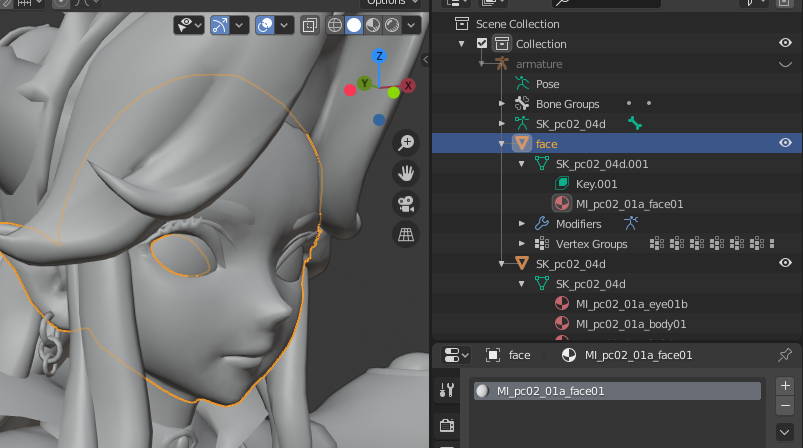Select Scene Collection in the outliner
803x448 pixels.
(x=517, y=24)
